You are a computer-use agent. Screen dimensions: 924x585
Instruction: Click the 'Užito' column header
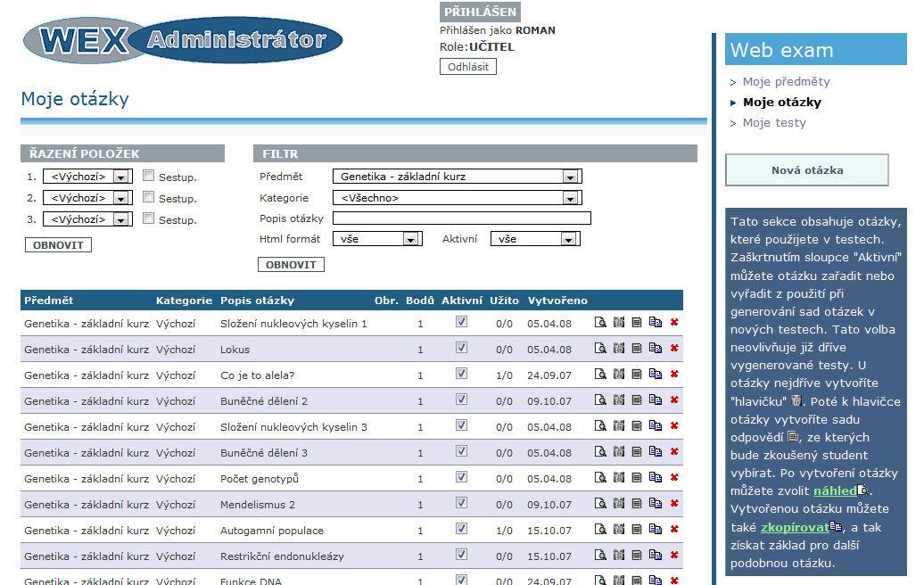pos(505,301)
